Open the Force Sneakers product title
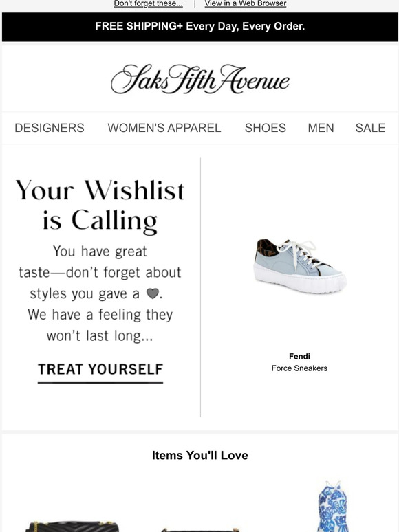 (x=299, y=368)
